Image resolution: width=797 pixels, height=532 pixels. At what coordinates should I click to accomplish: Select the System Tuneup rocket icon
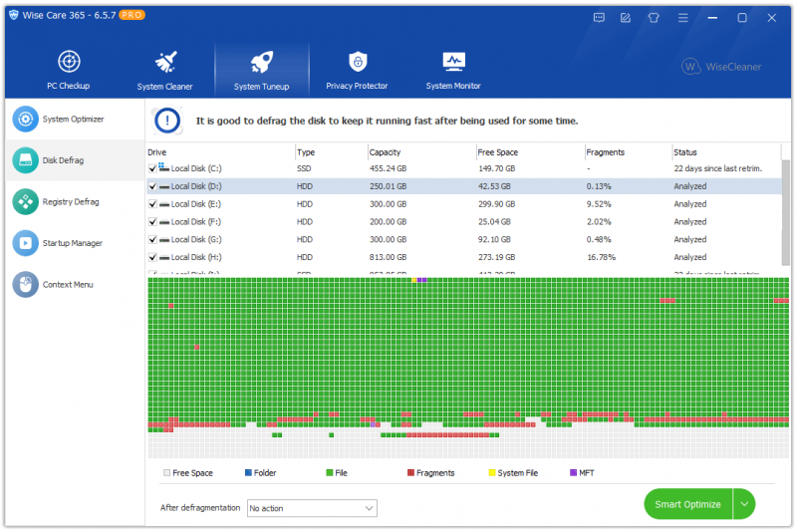tap(262, 62)
